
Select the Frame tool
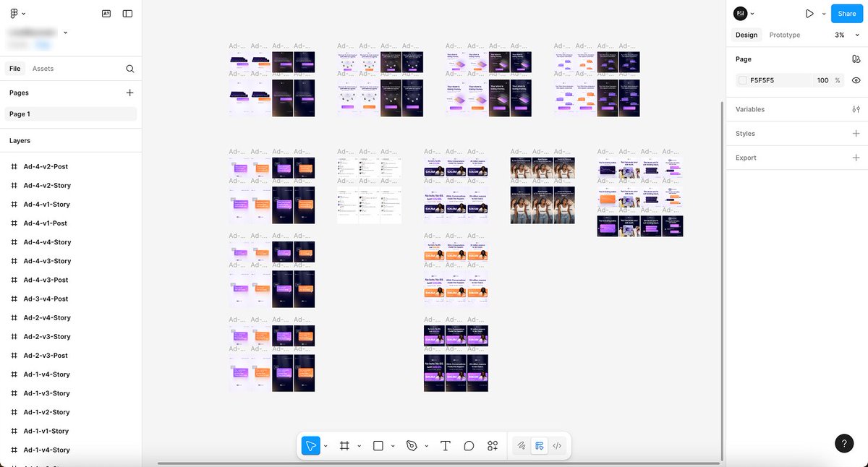pos(344,445)
